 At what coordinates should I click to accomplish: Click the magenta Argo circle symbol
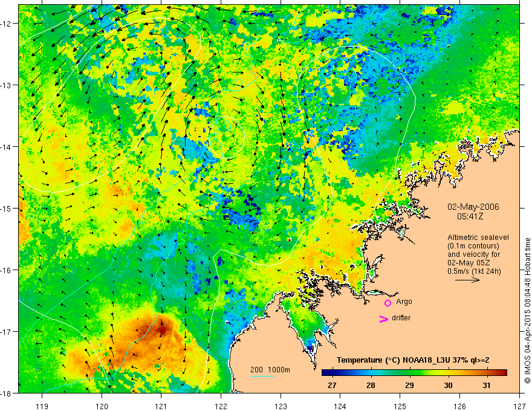click(x=388, y=303)
